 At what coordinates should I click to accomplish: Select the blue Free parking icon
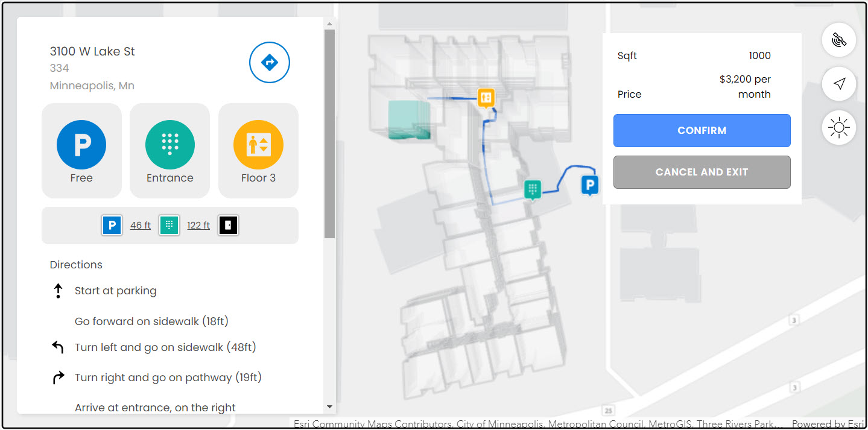point(81,144)
